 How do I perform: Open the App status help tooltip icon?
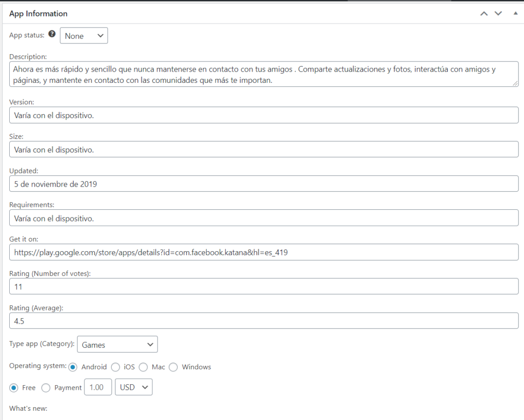tap(52, 34)
